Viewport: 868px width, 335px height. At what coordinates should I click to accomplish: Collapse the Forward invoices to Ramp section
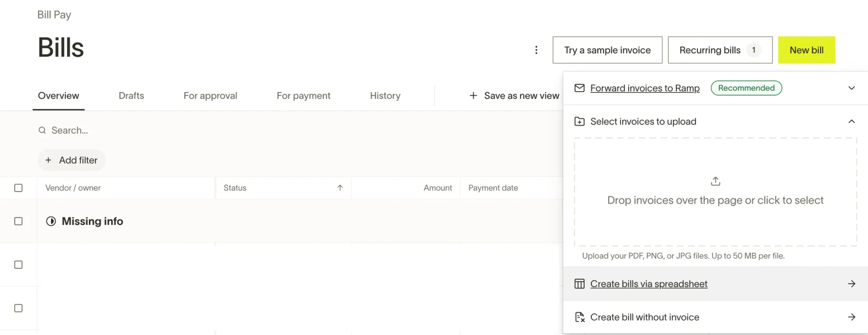(852, 88)
